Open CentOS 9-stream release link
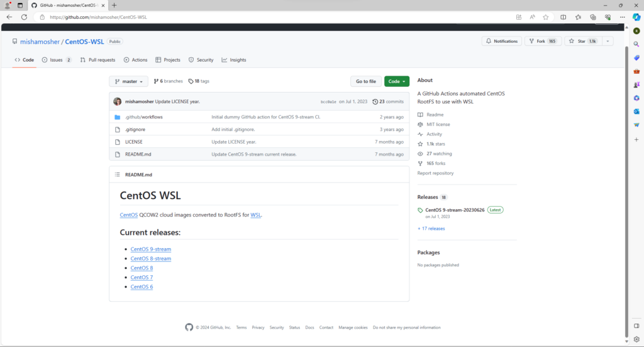 [151, 249]
